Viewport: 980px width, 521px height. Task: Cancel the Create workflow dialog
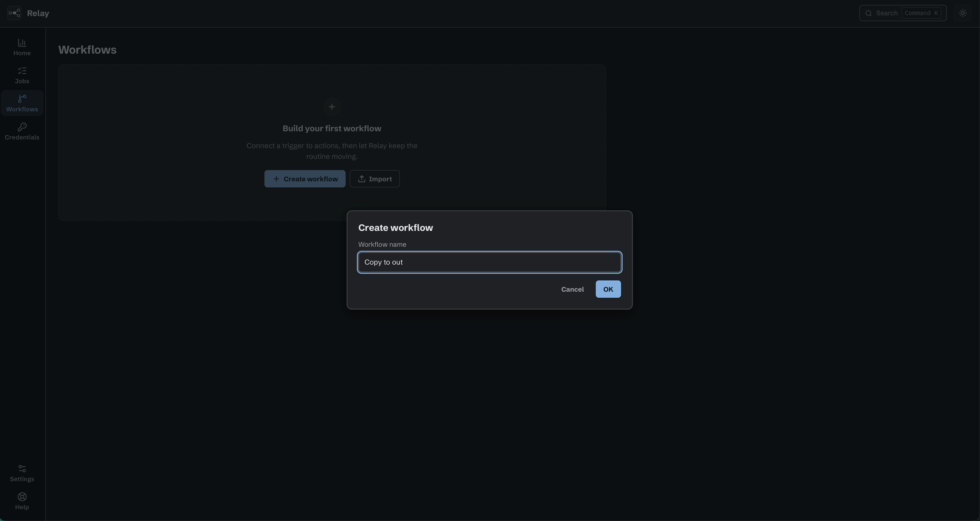pos(572,289)
